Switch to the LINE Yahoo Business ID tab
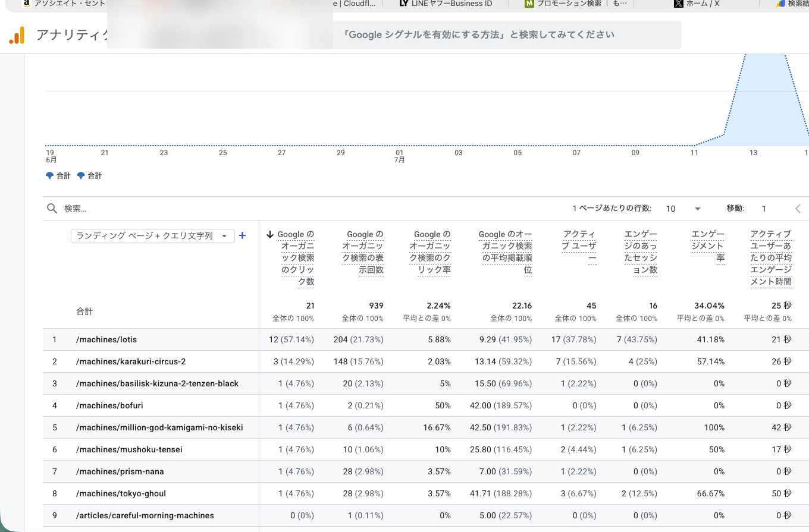 coord(445,4)
